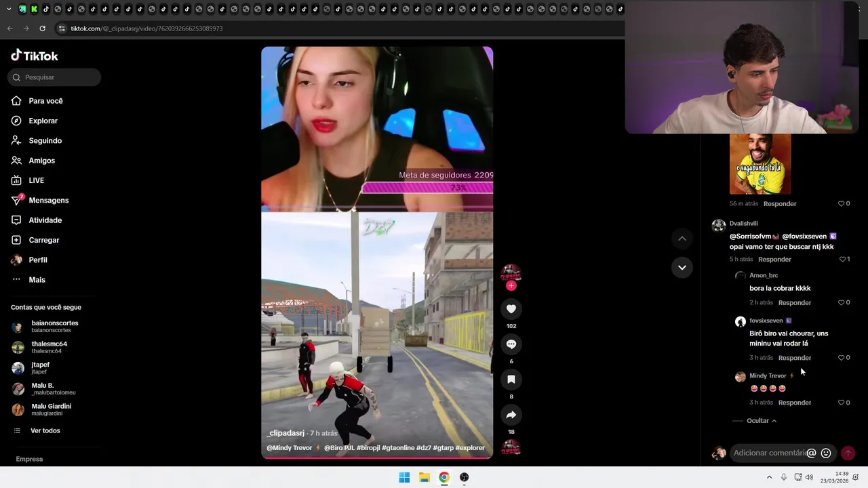Viewport: 868px width, 488px height.
Task: Reply to Mindy Trevor's comment
Action: pos(795,403)
